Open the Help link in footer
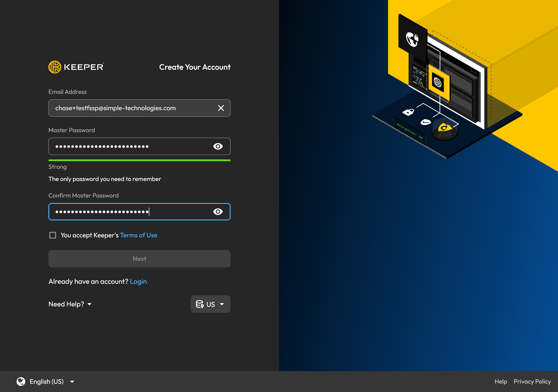The image size is (558, 392). point(501,382)
